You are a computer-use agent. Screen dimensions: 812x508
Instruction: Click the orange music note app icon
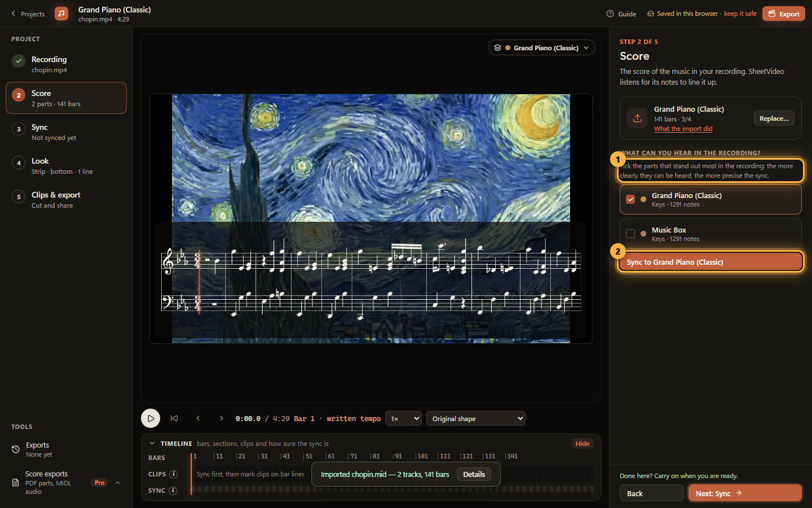[x=61, y=14]
